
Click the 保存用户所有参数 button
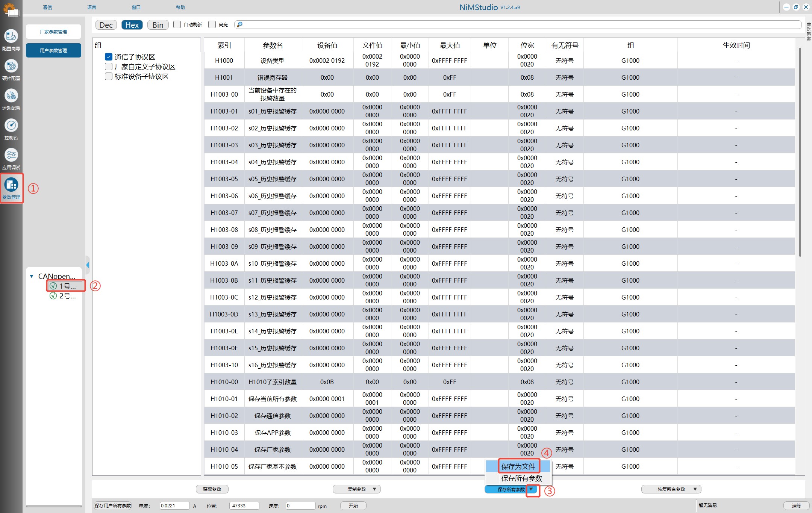(x=113, y=505)
